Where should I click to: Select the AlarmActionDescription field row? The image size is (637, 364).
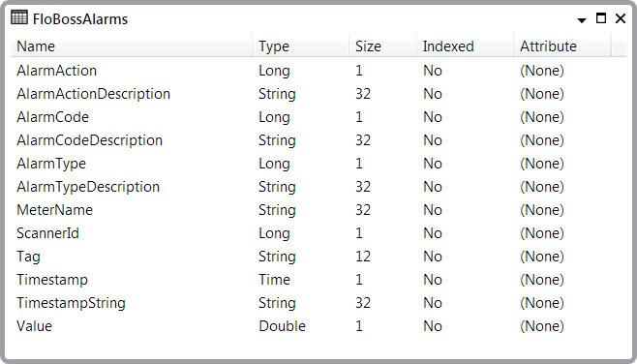[318, 94]
